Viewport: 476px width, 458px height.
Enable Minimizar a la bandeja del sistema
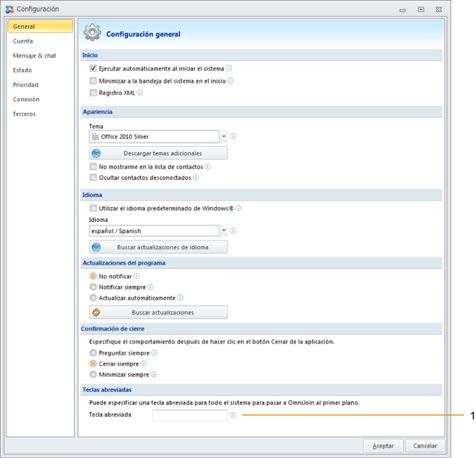(x=93, y=81)
